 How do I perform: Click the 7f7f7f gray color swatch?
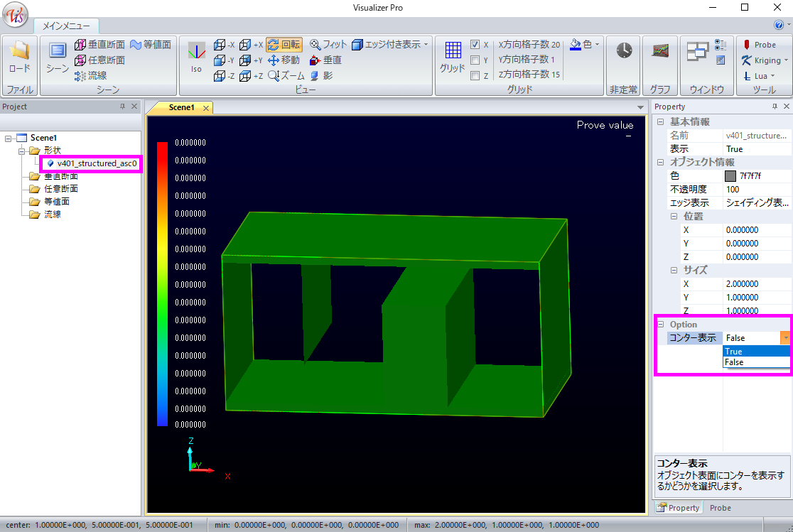(x=730, y=176)
